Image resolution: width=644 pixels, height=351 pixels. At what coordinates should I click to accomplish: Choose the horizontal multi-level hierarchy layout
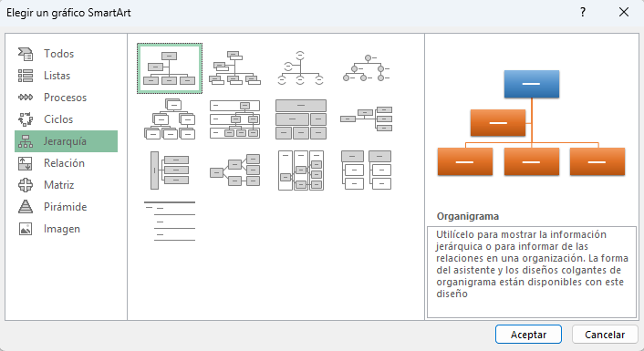170,170
